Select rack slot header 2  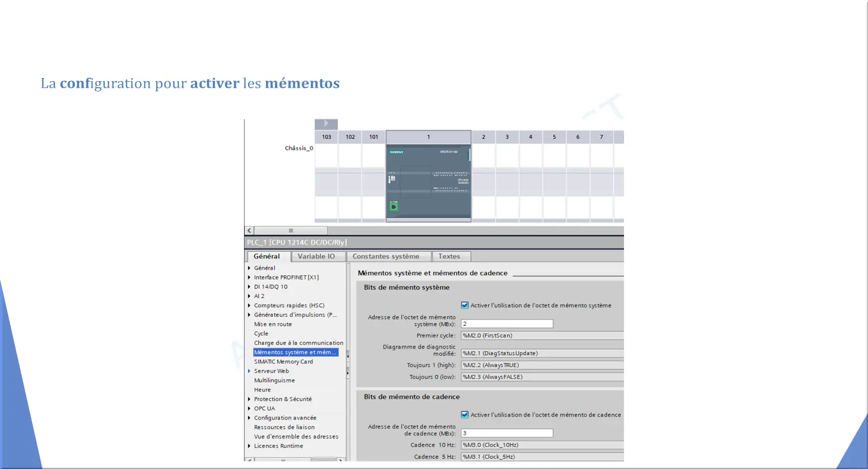484,137
